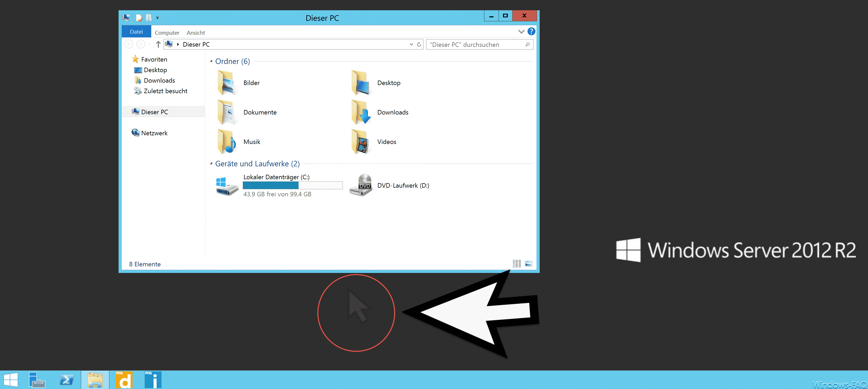The image size is (868, 389).
Task: Click the "Lokaler Datenträger (C:)" label
Action: (277, 177)
